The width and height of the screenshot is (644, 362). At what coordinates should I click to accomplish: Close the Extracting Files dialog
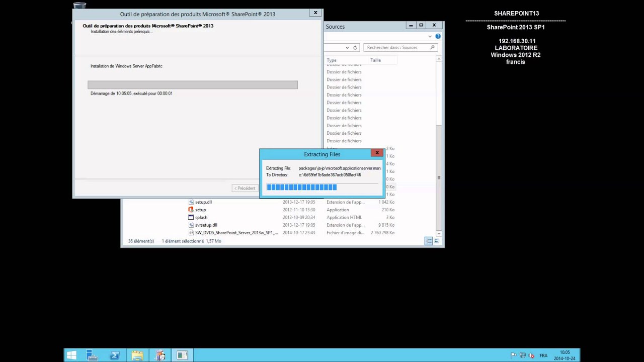(377, 153)
